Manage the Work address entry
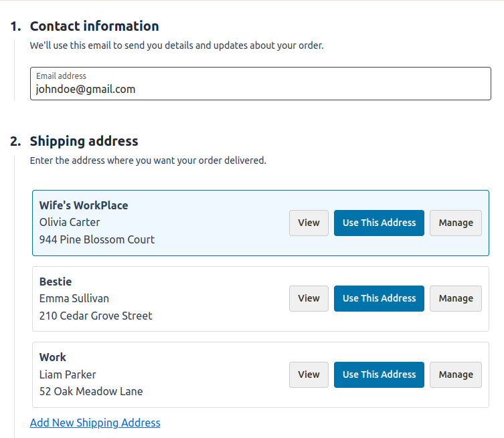Image resolution: width=504 pixels, height=438 pixels. [x=456, y=374]
